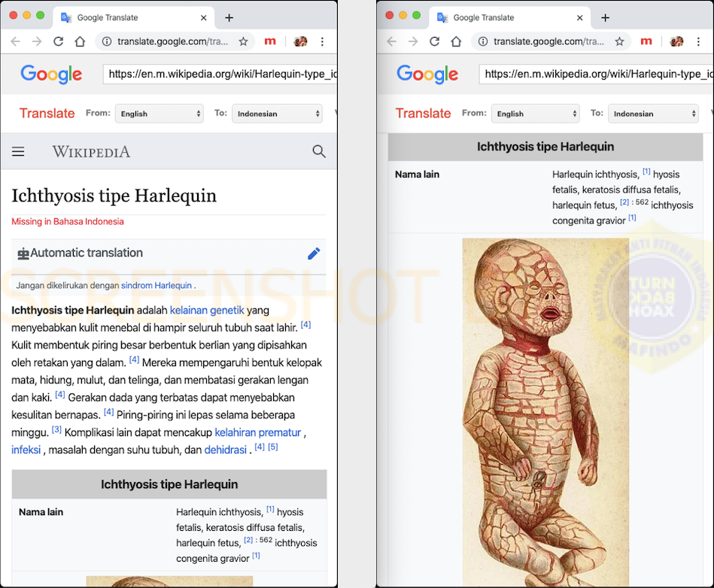The image size is (714, 588).
Task: View site info icon in left address bar
Action: click(x=107, y=41)
